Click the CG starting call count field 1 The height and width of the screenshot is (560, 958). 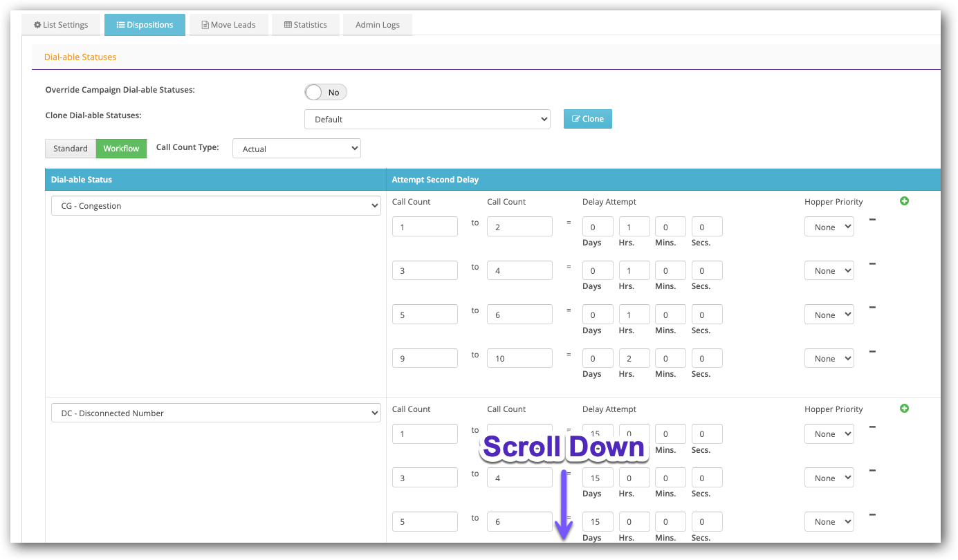pyautogui.click(x=425, y=227)
